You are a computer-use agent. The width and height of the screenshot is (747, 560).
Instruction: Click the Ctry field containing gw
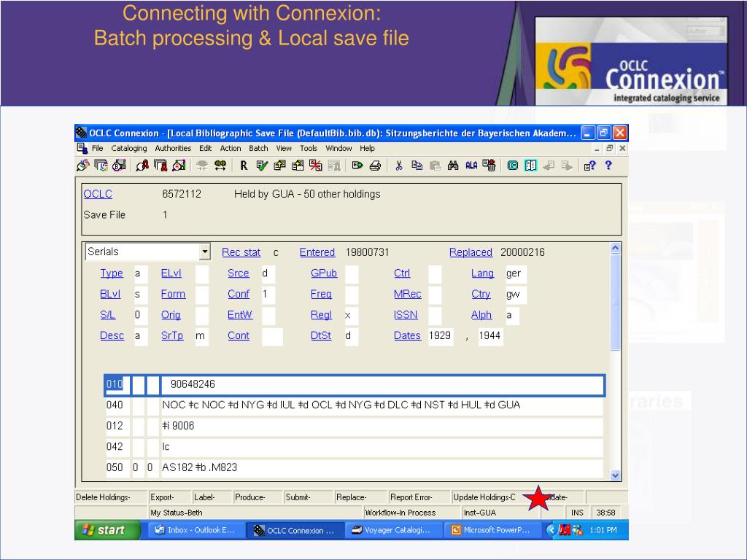(516, 295)
